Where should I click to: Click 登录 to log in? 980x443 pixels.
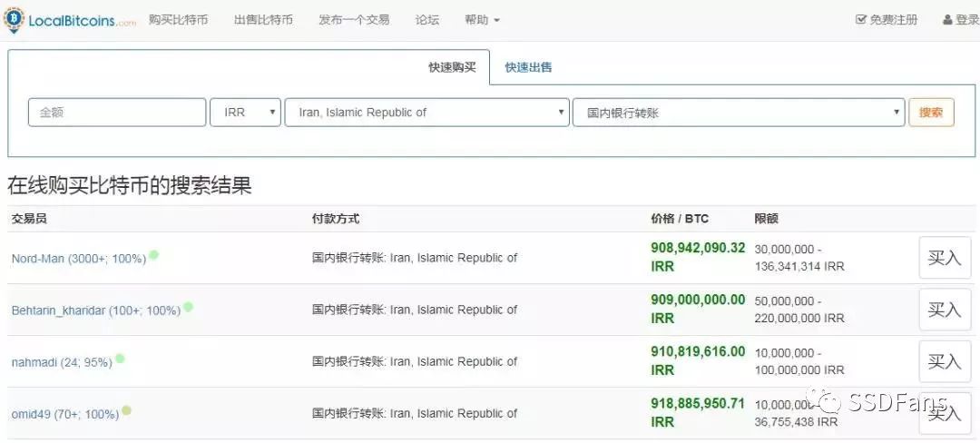coord(961,20)
